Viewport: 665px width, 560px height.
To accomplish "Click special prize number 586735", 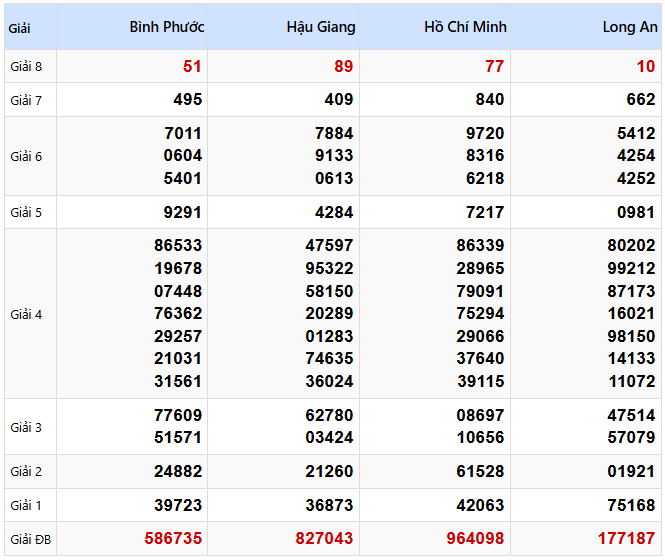I will click(x=172, y=538).
